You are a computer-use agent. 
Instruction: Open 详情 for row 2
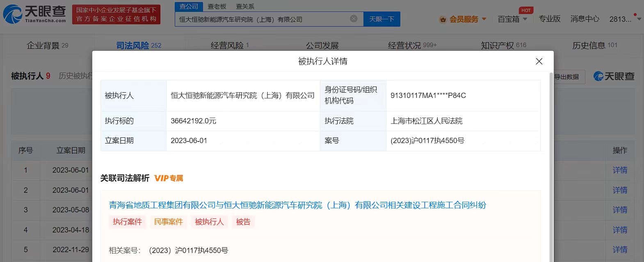click(x=620, y=190)
